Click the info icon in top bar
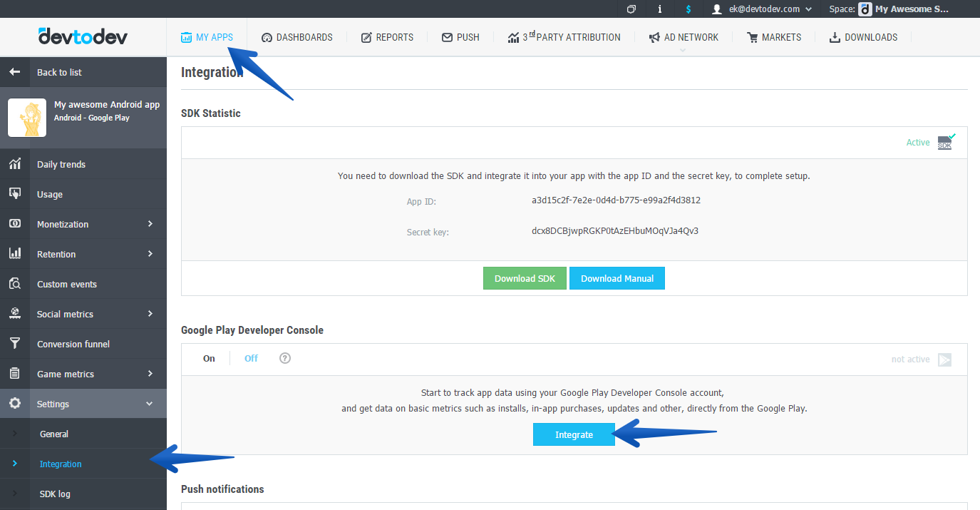This screenshot has height=510, width=980. (x=659, y=9)
